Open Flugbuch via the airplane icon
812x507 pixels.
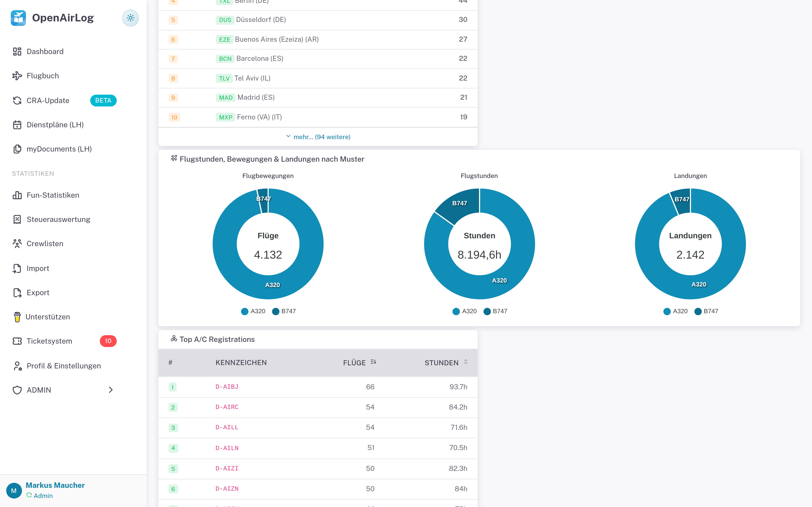click(x=17, y=76)
